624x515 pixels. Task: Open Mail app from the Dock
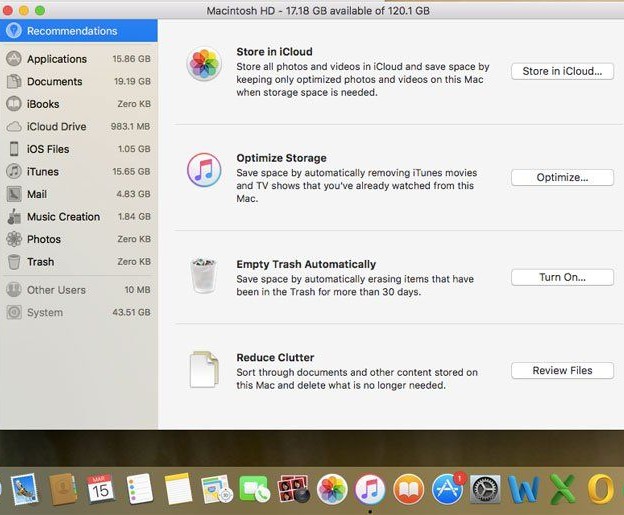[25, 489]
